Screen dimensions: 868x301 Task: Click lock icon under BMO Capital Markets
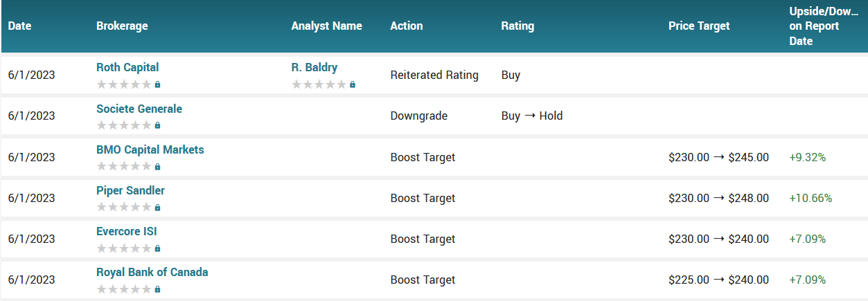[157, 167]
